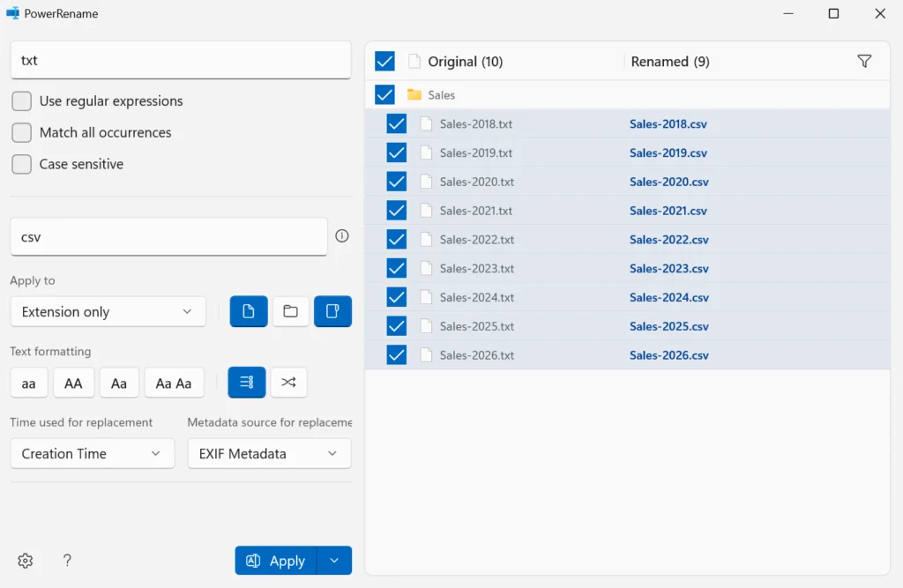This screenshot has width=903, height=588.
Task: Open the Extension only dropdown
Action: (x=108, y=311)
